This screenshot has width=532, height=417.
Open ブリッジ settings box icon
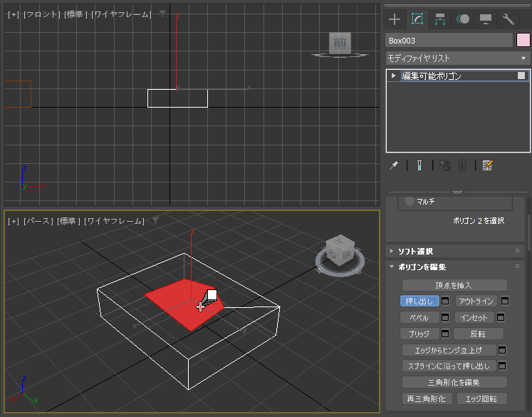(x=445, y=334)
